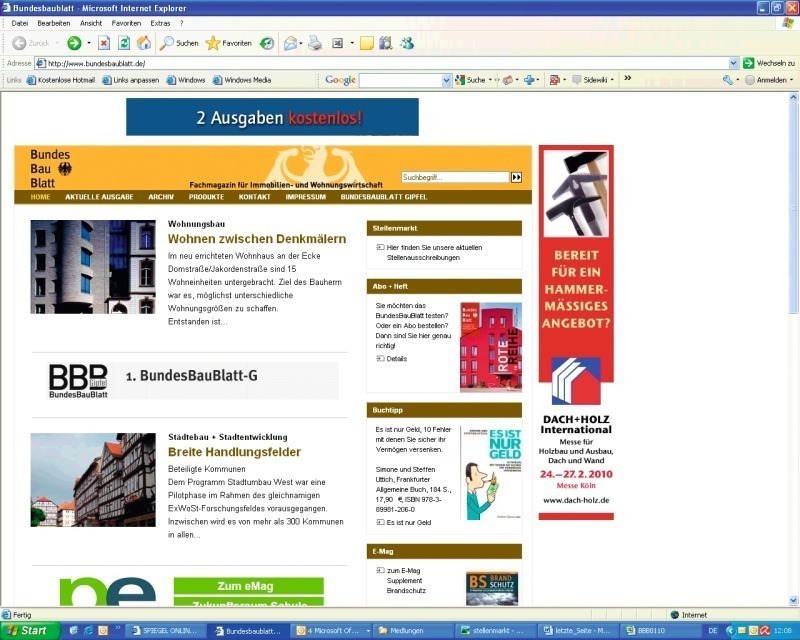Print the page with the printer icon
This screenshot has width=800, height=640.
coord(315,43)
